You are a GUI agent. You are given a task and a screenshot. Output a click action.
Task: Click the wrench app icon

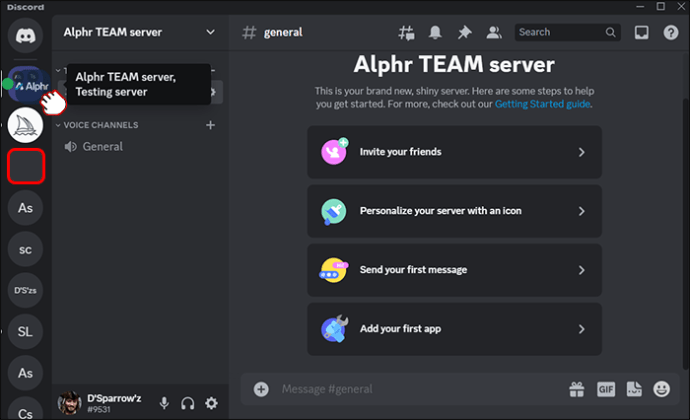[334, 329]
